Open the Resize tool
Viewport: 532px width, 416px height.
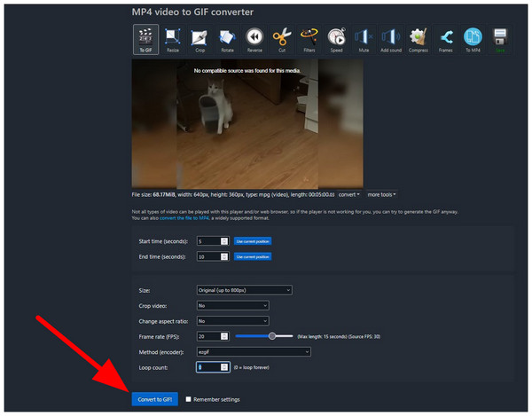173,39
